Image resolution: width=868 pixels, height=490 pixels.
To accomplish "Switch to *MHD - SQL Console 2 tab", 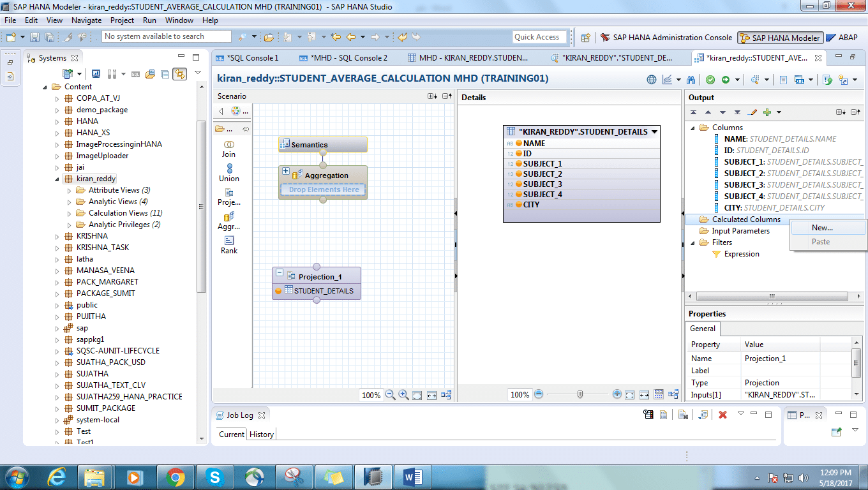I will pyautogui.click(x=349, y=57).
